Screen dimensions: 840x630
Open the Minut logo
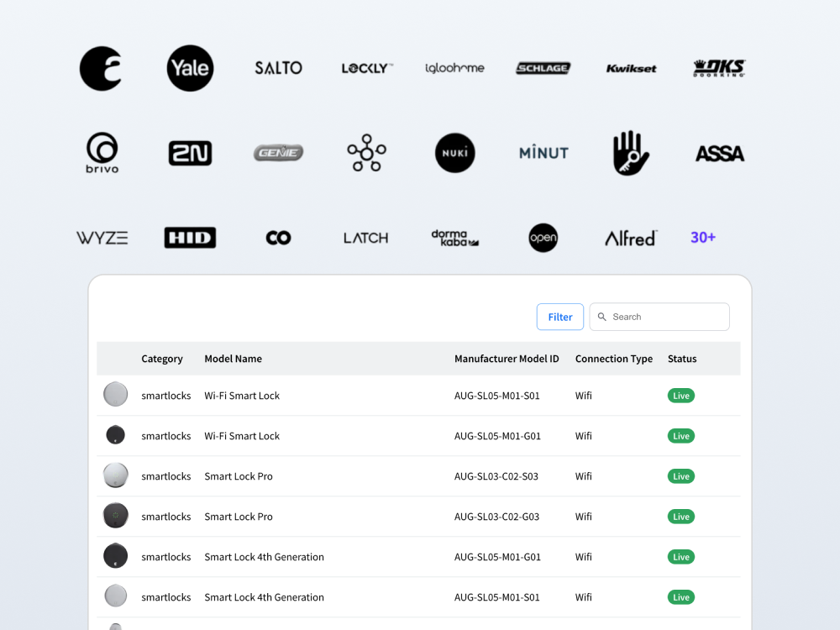click(x=543, y=153)
